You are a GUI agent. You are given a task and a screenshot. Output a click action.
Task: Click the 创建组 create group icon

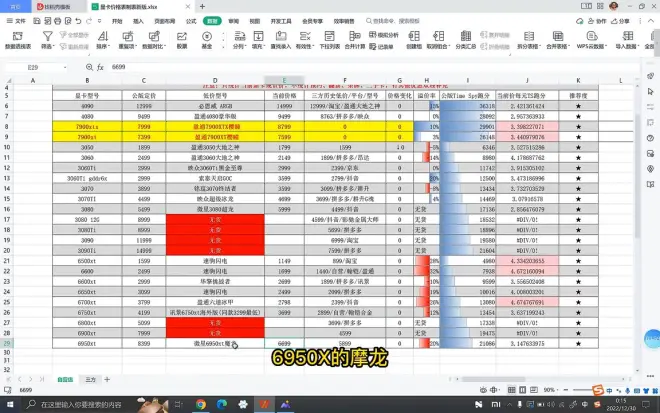(x=414, y=37)
